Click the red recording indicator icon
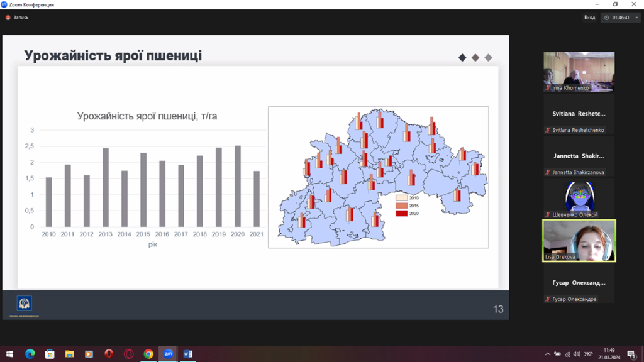This screenshot has height=362, width=644. [x=8, y=18]
